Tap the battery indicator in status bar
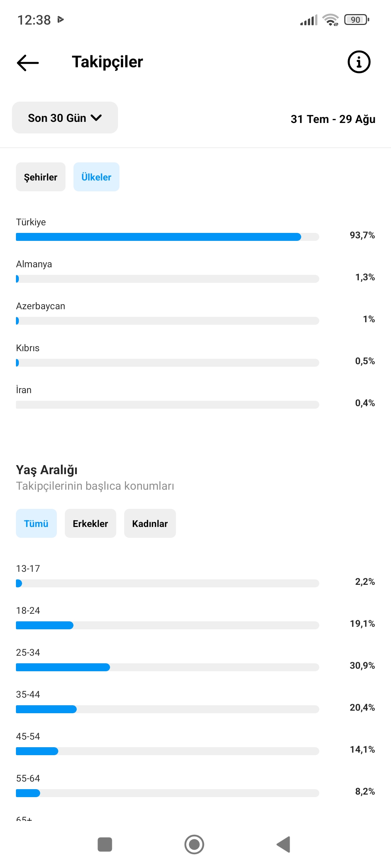The height and width of the screenshot is (868, 391). pos(357,20)
